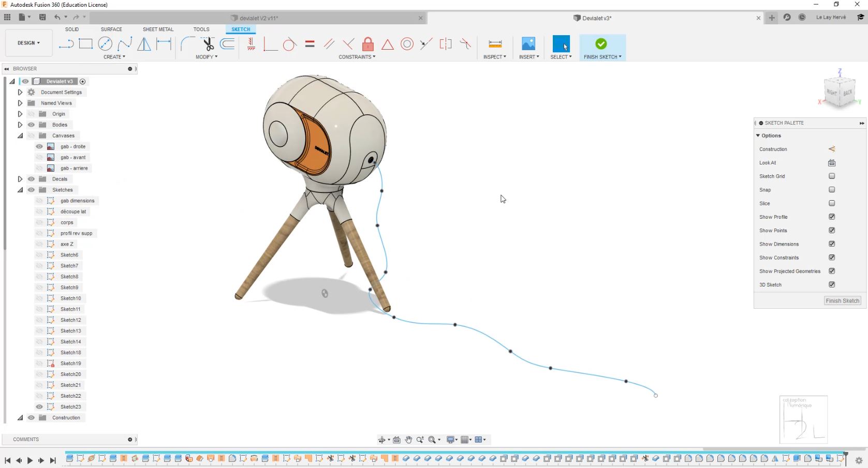The width and height of the screenshot is (868, 468).
Task: Uncheck the Show Constraints checkbox
Action: 832,258
